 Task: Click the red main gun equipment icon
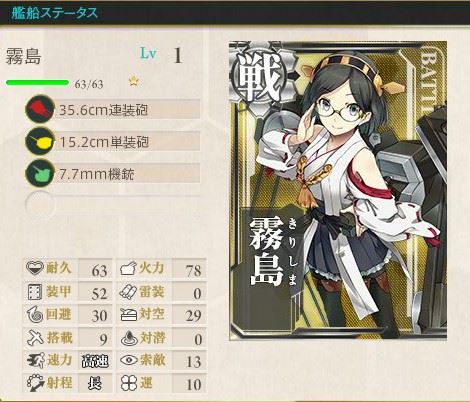40,109
